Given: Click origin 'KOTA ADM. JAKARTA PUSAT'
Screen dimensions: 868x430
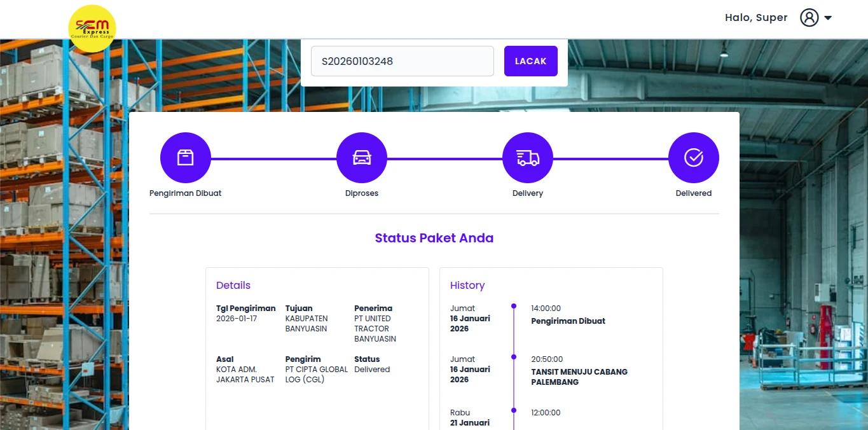Looking at the screenshot, I should pos(245,375).
